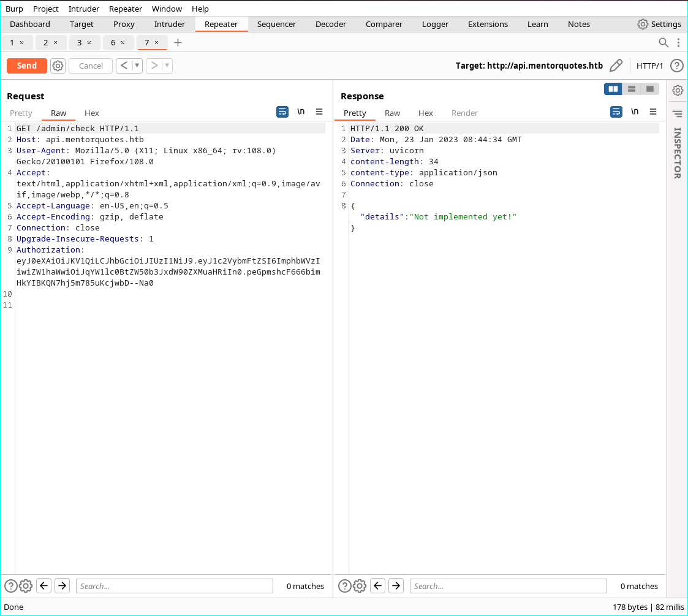This screenshot has width=688, height=616.
Task: Go to next request in history
Action: point(154,66)
